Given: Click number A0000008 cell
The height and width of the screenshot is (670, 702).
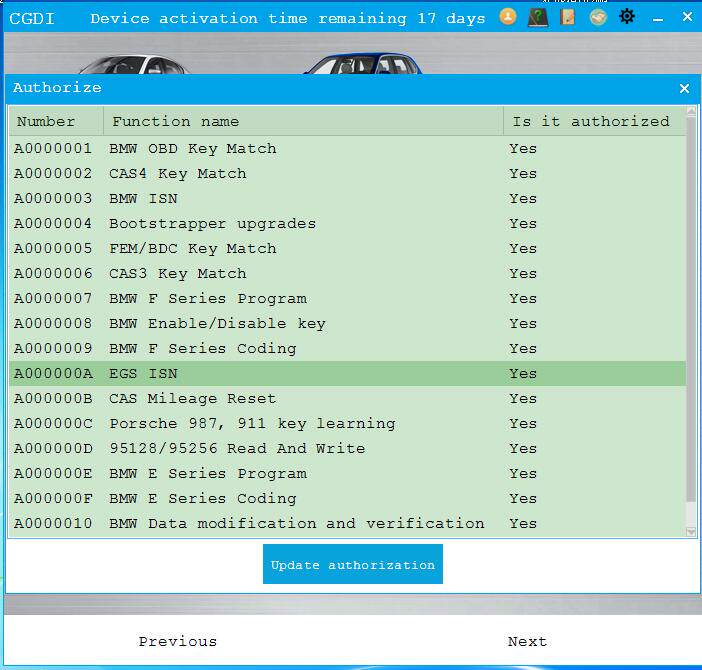Looking at the screenshot, I should click(x=53, y=324).
